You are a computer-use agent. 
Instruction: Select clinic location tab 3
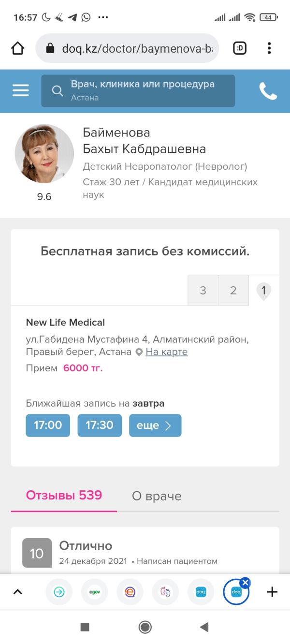point(203,291)
